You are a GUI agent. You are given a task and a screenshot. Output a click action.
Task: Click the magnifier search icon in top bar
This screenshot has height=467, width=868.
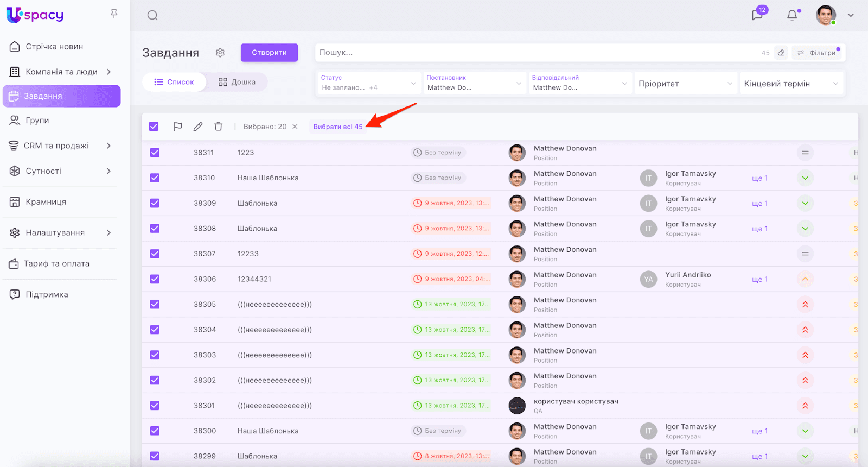(x=152, y=15)
